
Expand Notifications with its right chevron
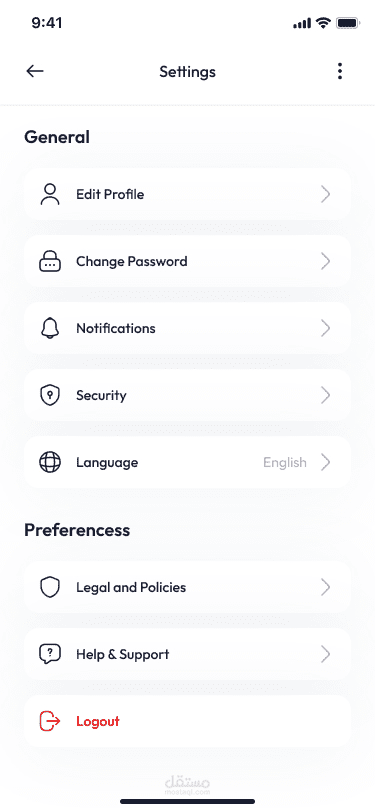click(325, 328)
